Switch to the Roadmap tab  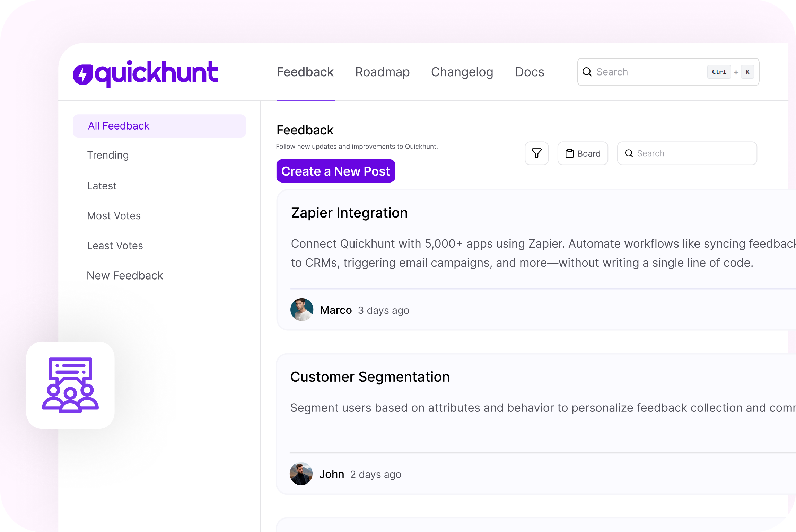(x=383, y=72)
